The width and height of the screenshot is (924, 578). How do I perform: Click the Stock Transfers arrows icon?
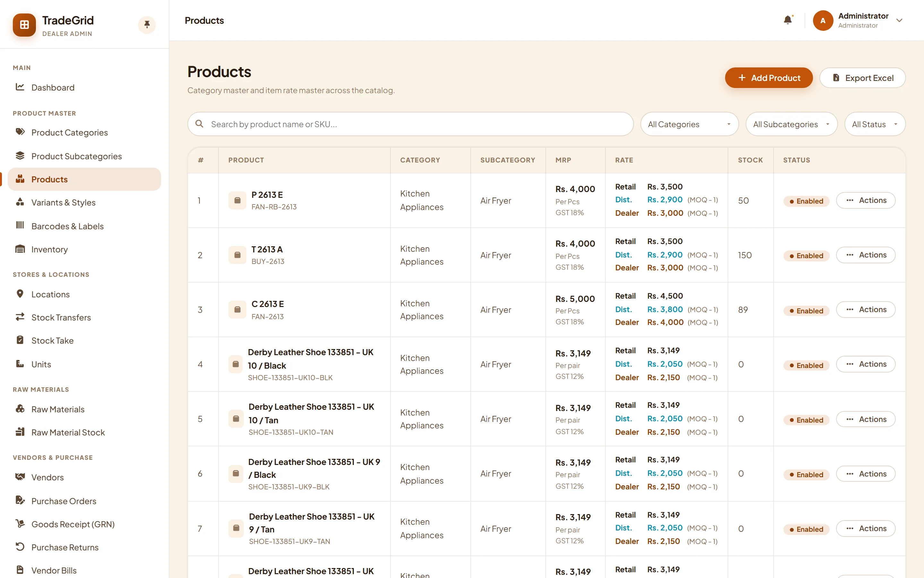click(20, 317)
